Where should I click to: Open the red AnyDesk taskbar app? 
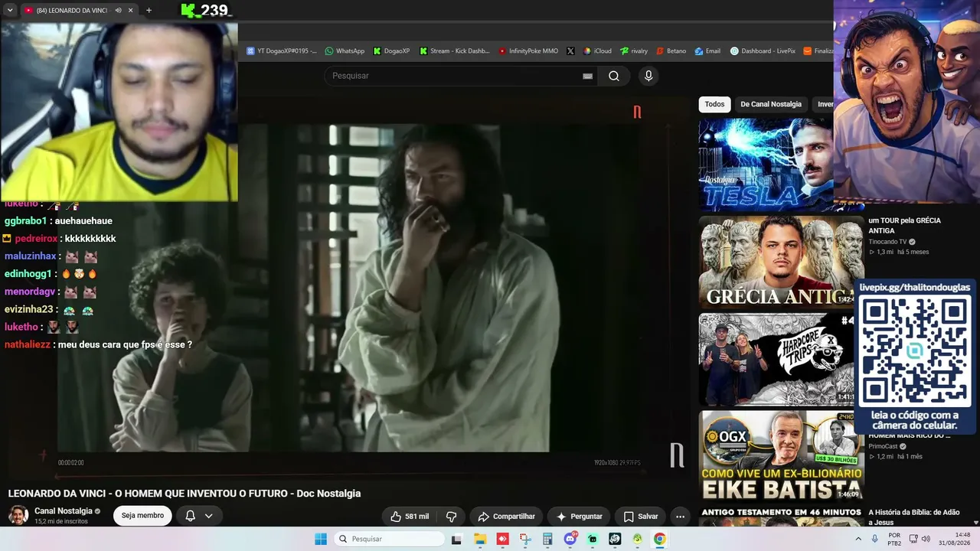click(x=502, y=539)
